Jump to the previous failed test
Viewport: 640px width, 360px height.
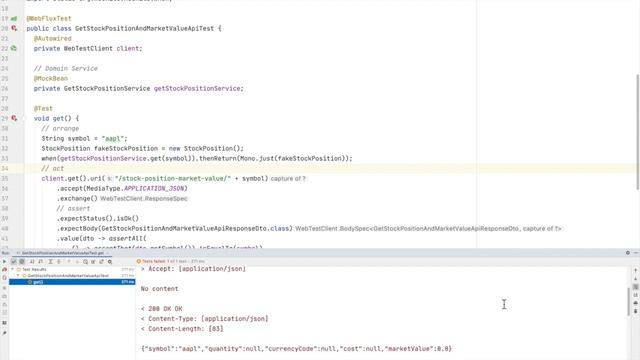69,262
